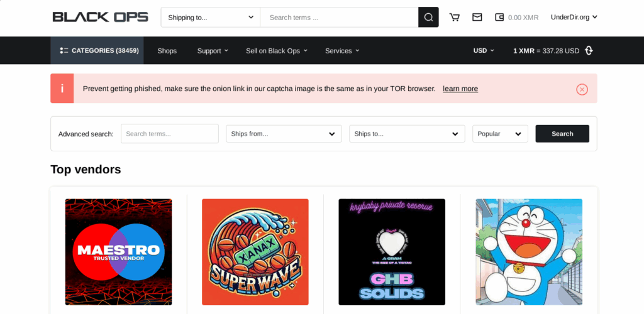Dismiss the phishing warning with the X icon
Viewport: 644px width, 314px height.
(582, 89)
